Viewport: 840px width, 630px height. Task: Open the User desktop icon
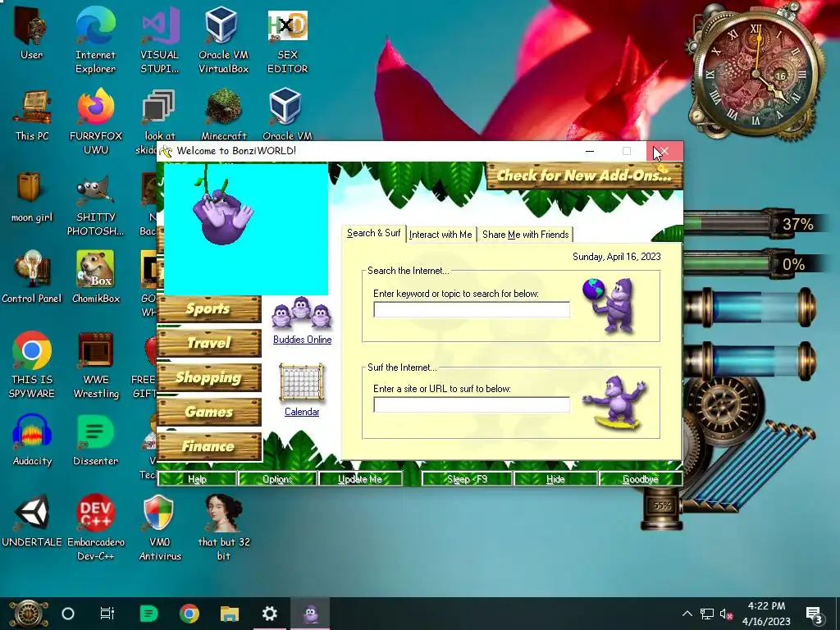tap(31, 34)
